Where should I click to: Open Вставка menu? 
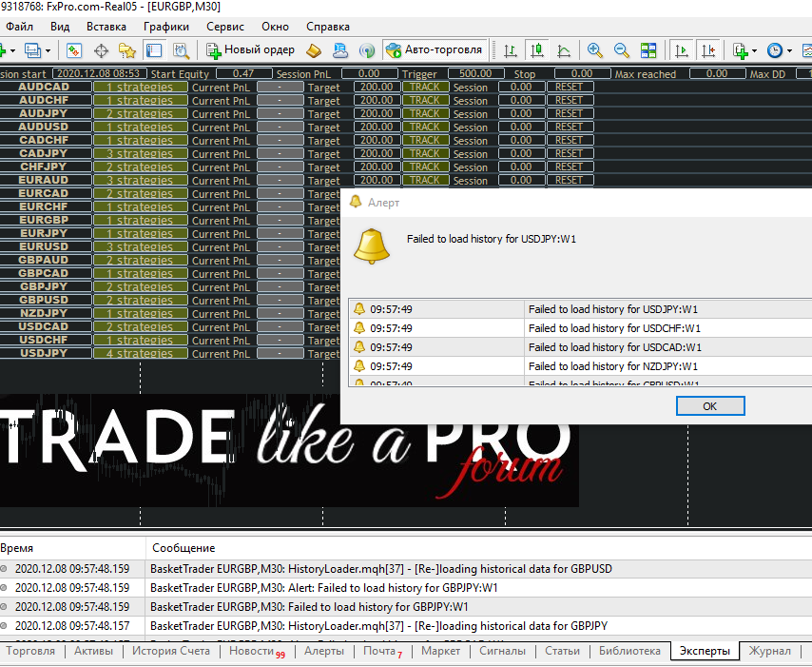click(x=106, y=27)
